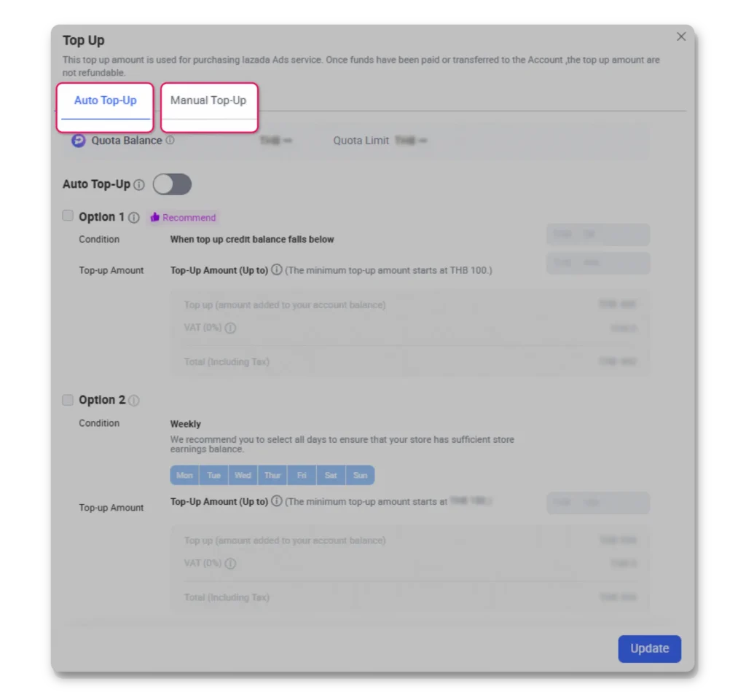Select the Auto Top-Up tab
Viewport: 746px width, 700px height.
tap(105, 101)
